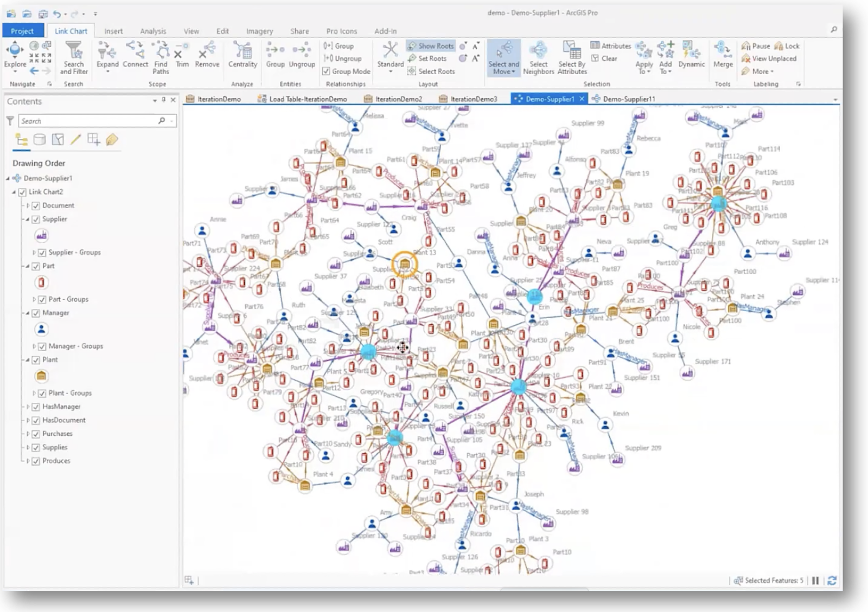Switch to List By Labeling view

(112, 140)
